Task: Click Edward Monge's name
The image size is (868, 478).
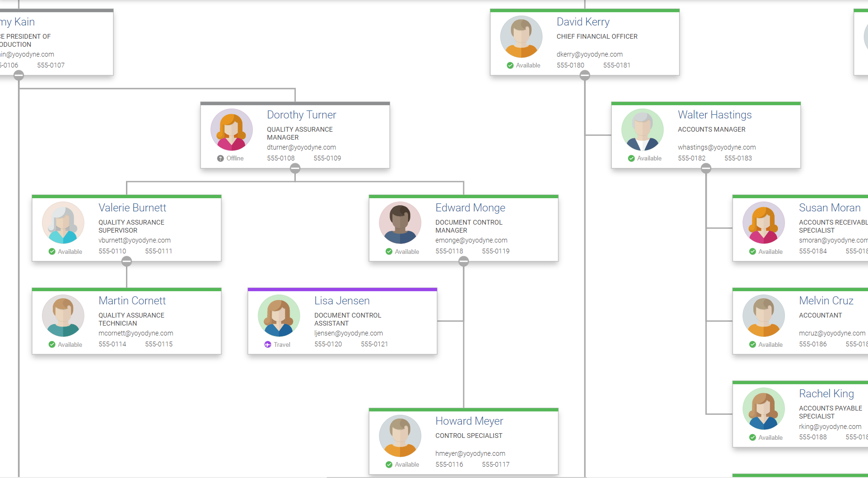Action: tap(470, 208)
